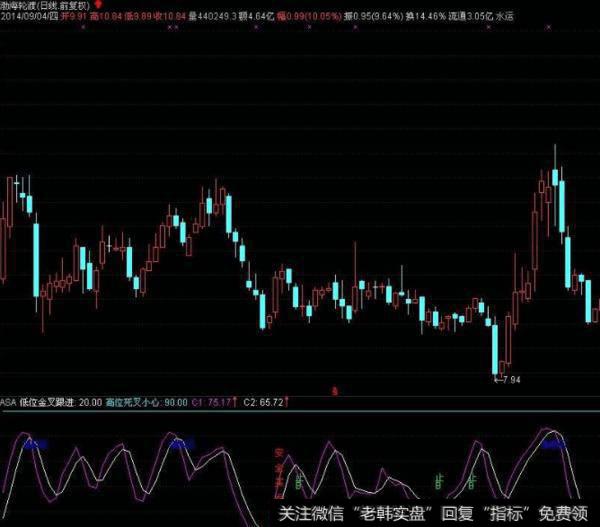Click the float value 流通3.05亿
The image size is (600, 527).
click(471, 16)
